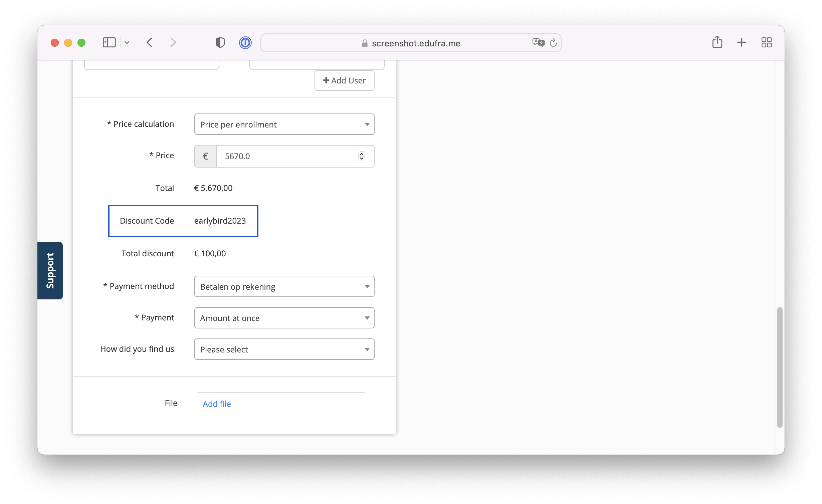Click the Total discount label
822x504 pixels.
[148, 253]
